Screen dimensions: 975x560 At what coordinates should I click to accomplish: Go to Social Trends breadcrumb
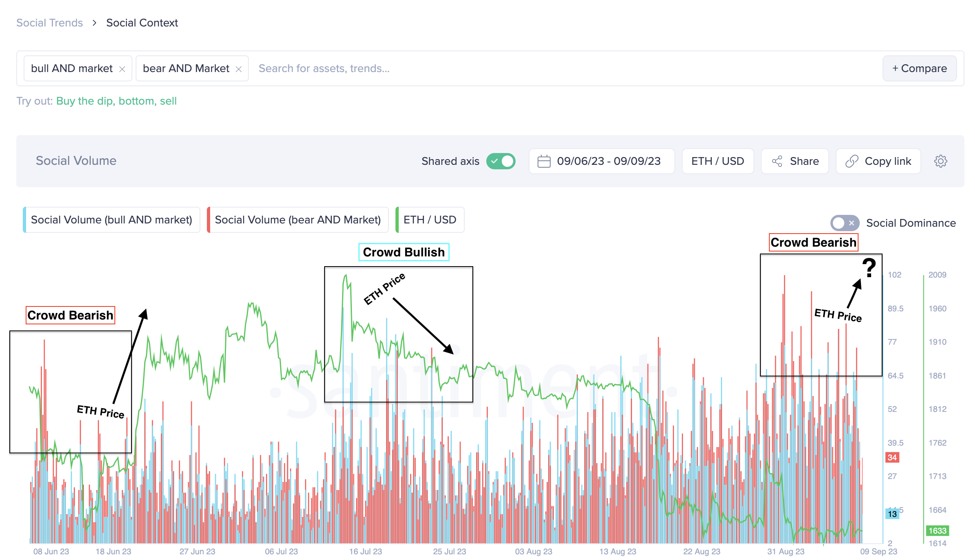pyautogui.click(x=49, y=23)
